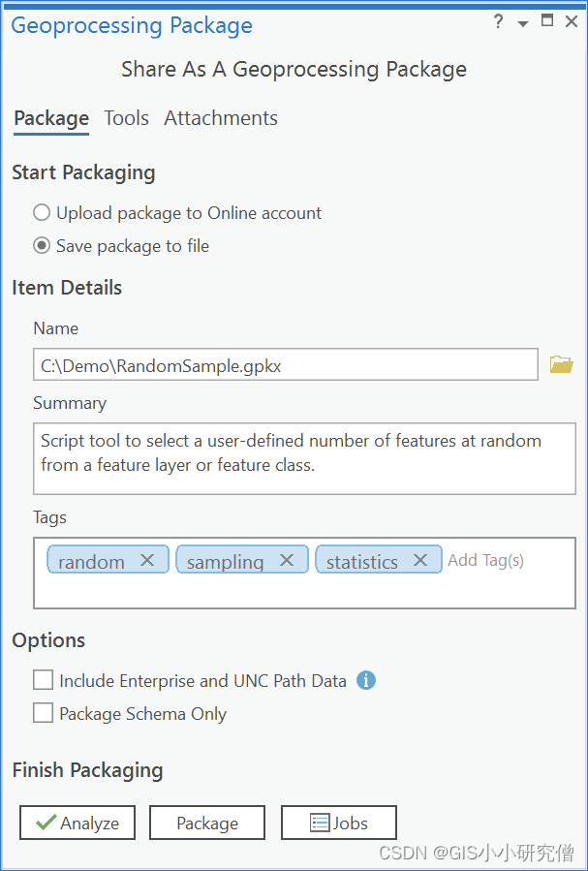The height and width of the screenshot is (871, 588).
Task: Open the pane help question mark
Action: tap(498, 21)
